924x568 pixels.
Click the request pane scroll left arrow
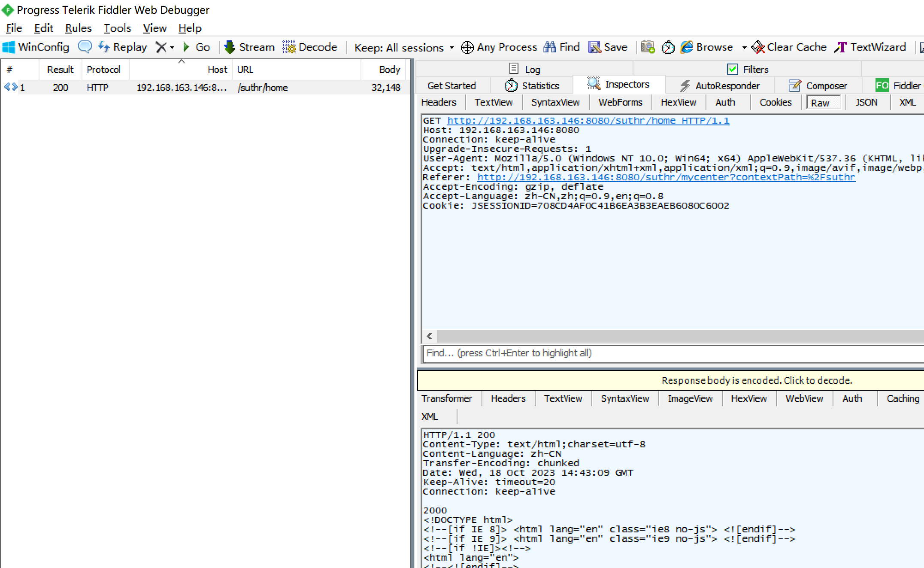click(x=429, y=336)
